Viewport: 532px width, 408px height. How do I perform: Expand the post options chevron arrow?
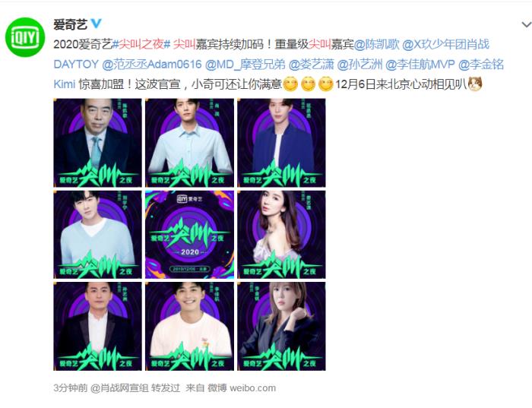click(526, 24)
